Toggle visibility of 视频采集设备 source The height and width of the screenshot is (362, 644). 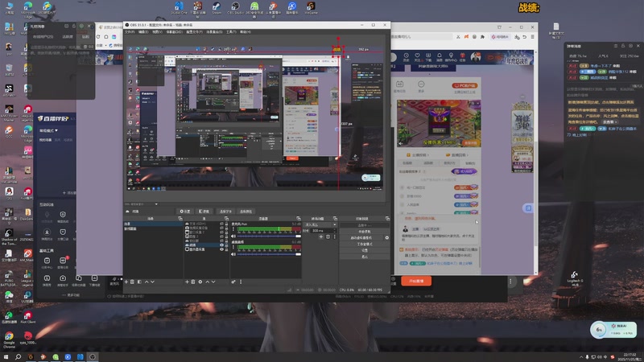pos(222,228)
